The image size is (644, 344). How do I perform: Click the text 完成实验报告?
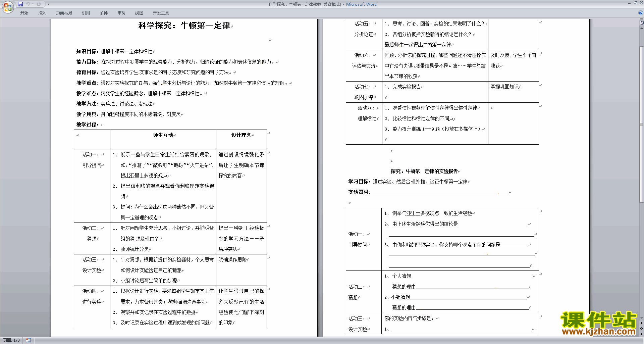pyautogui.click(x=407, y=87)
